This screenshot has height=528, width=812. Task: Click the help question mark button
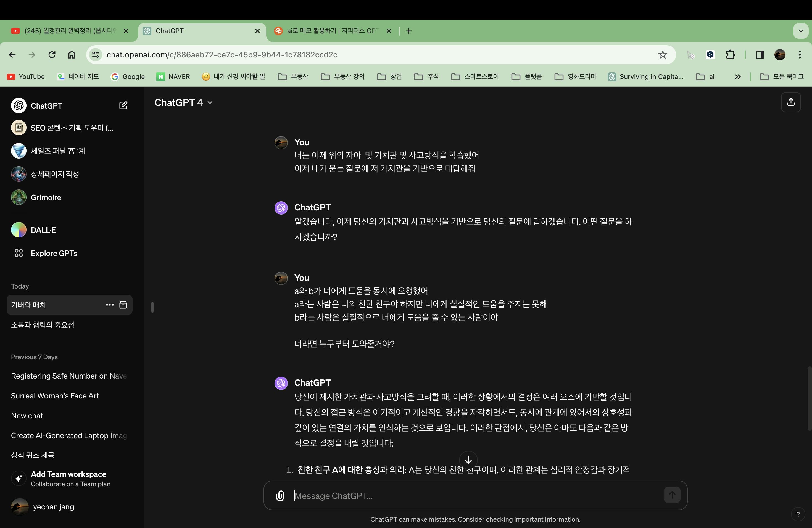(x=798, y=514)
